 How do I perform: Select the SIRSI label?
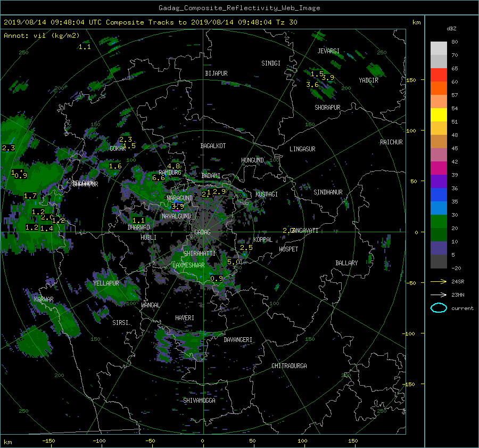[120, 323]
